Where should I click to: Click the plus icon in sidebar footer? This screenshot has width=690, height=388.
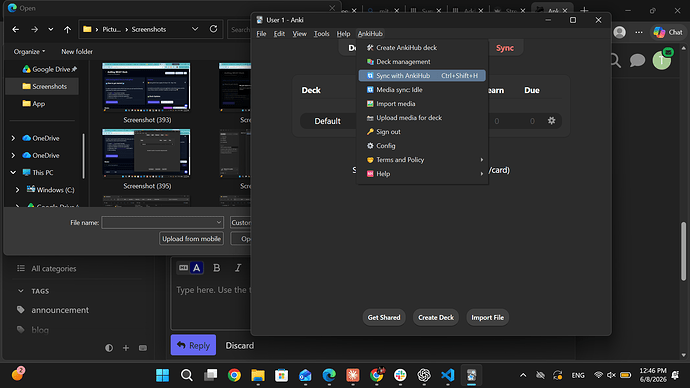126,348
